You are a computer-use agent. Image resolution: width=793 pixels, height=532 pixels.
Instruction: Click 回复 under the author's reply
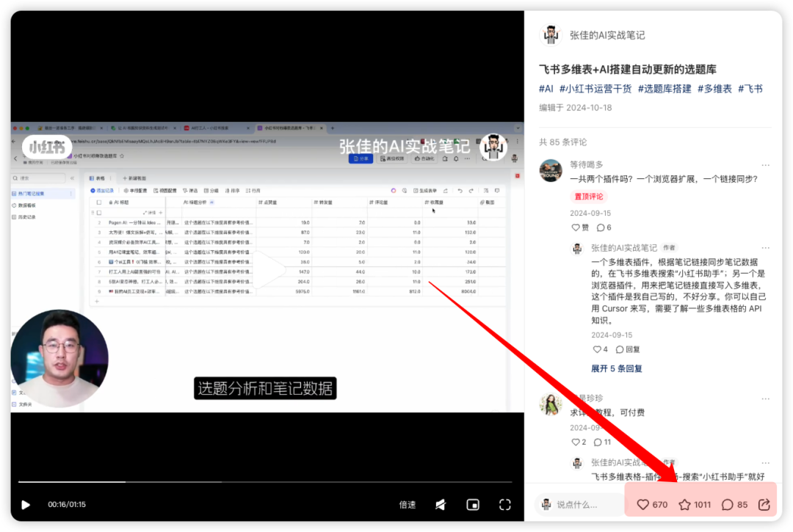(628, 349)
